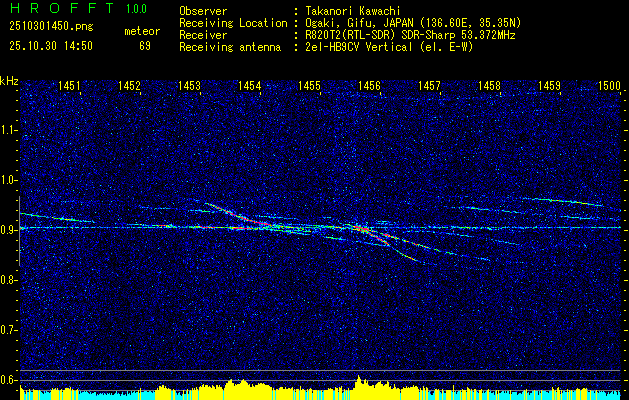Click the 1457 time marker
Screen dimensions: 629x400
430,85
